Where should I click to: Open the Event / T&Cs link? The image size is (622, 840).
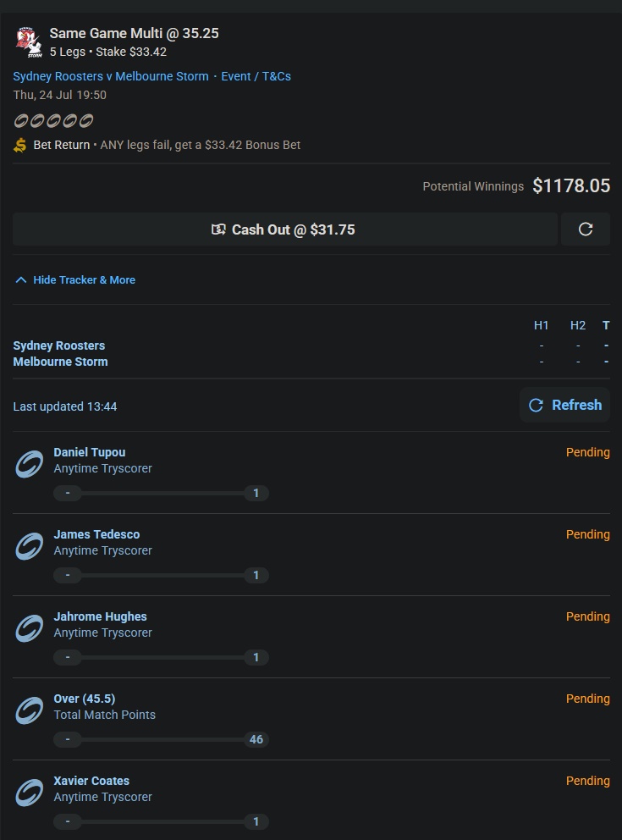tap(256, 76)
